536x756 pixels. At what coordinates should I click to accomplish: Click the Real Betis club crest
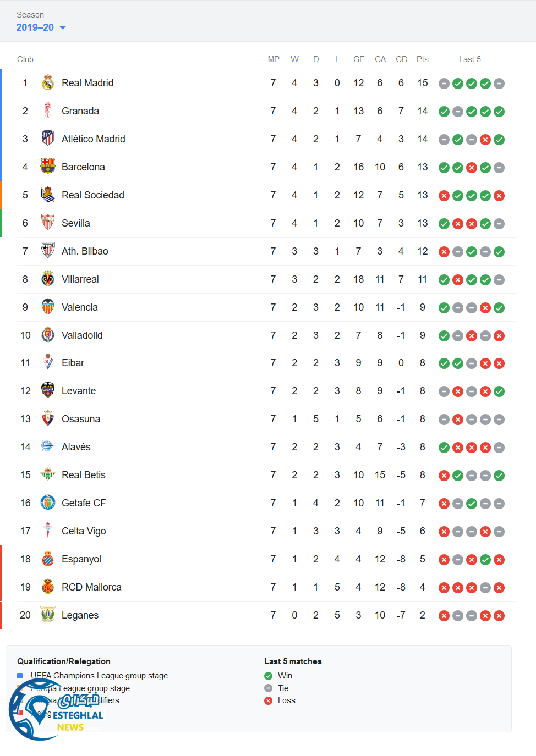coord(48,474)
